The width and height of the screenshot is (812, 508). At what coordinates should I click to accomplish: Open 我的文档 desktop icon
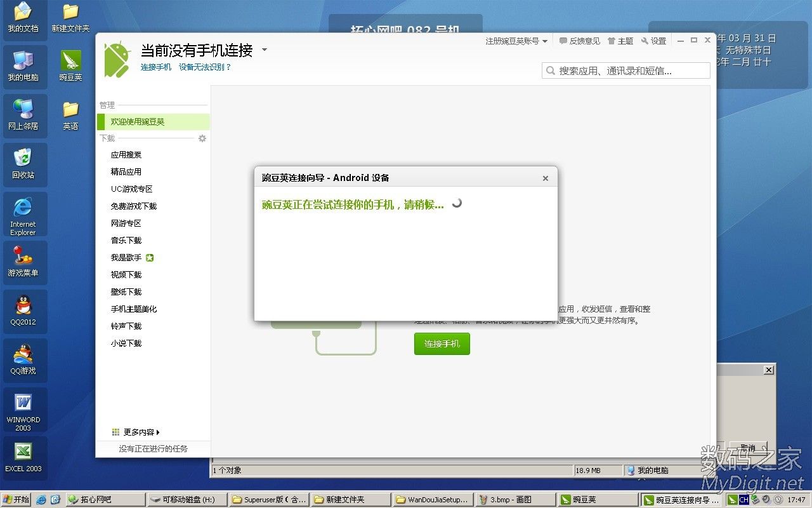coord(23,18)
